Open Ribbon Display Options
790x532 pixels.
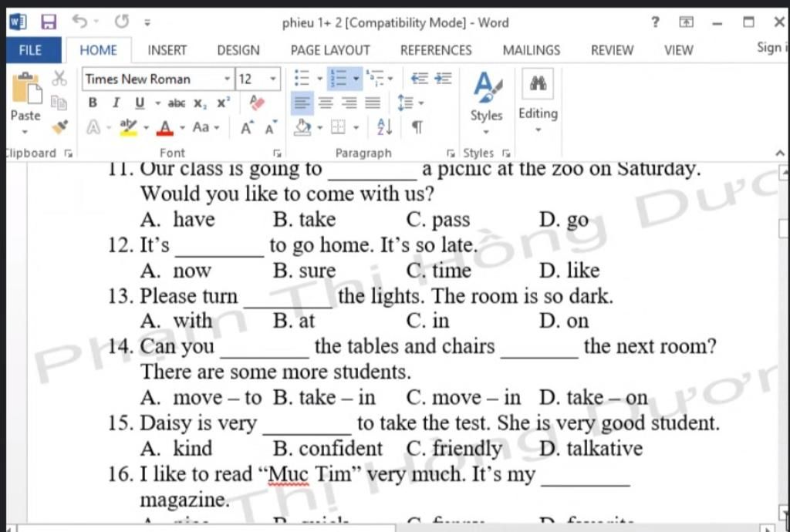[686, 22]
